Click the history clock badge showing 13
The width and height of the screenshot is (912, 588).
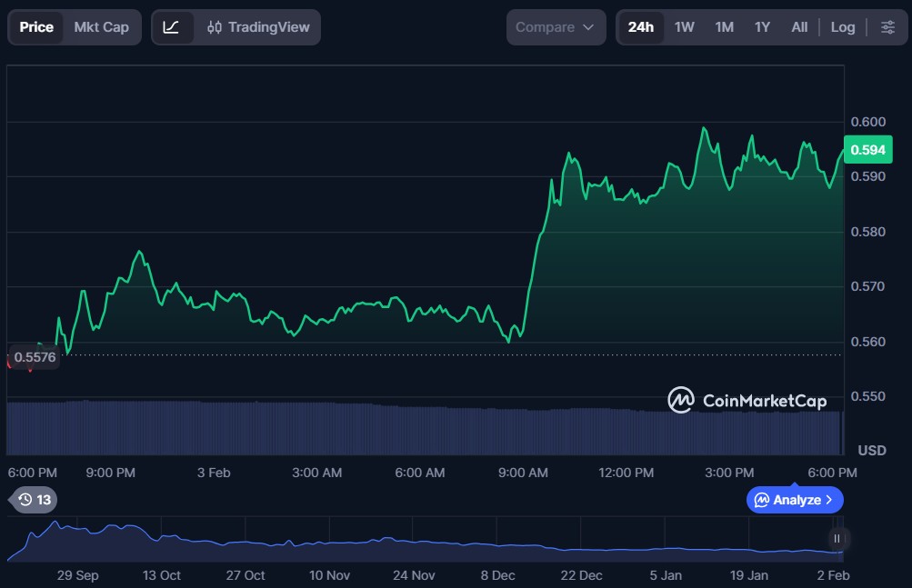click(x=35, y=499)
